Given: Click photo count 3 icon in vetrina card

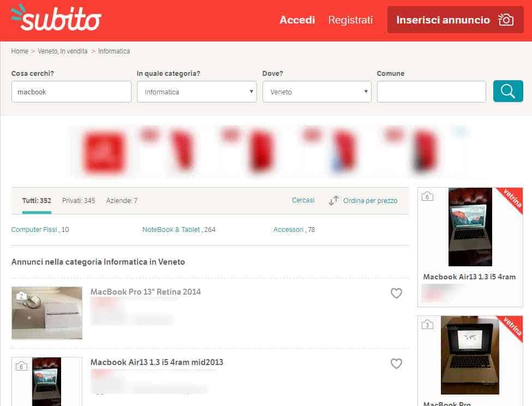Looking at the screenshot, I should pos(427,325).
